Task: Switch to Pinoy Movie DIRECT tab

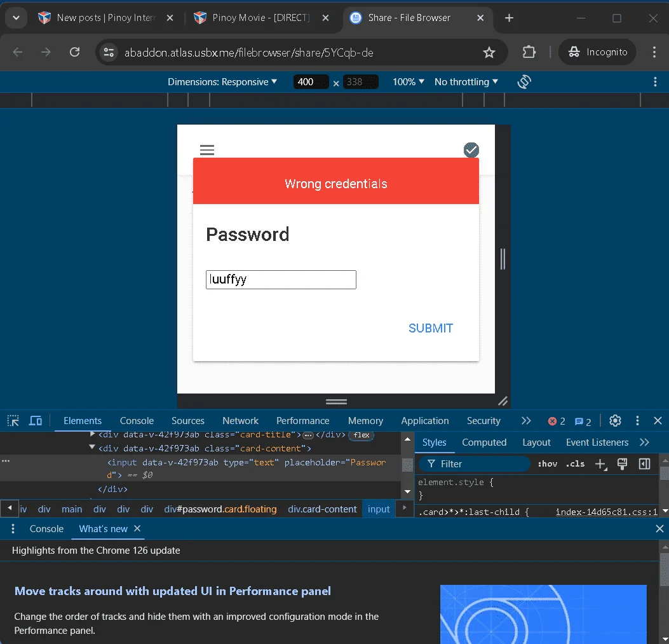Action: (253, 18)
